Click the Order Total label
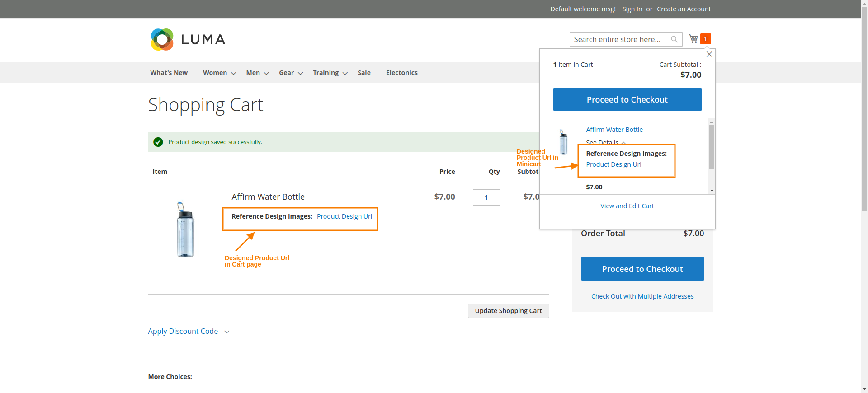Image resolution: width=868 pixels, height=393 pixels. (603, 234)
